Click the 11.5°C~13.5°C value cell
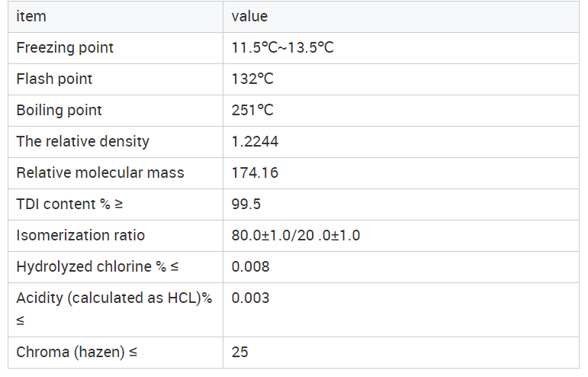 [401, 48]
